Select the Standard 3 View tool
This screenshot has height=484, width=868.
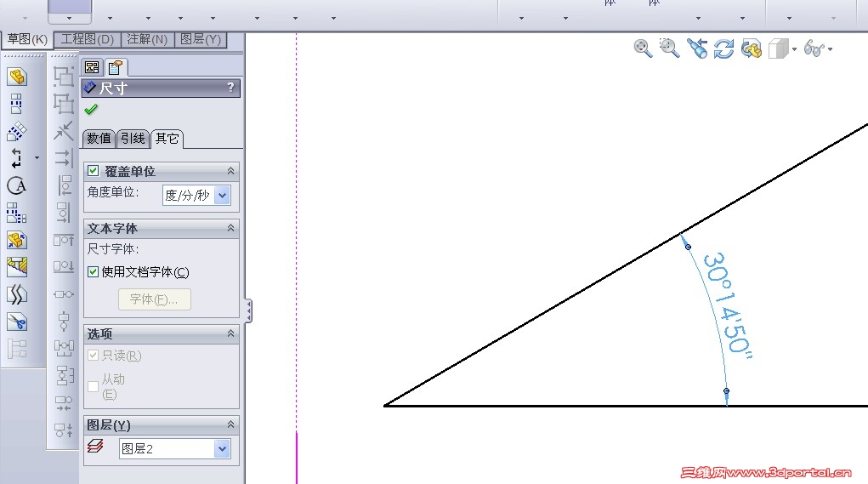tap(17, 213)
